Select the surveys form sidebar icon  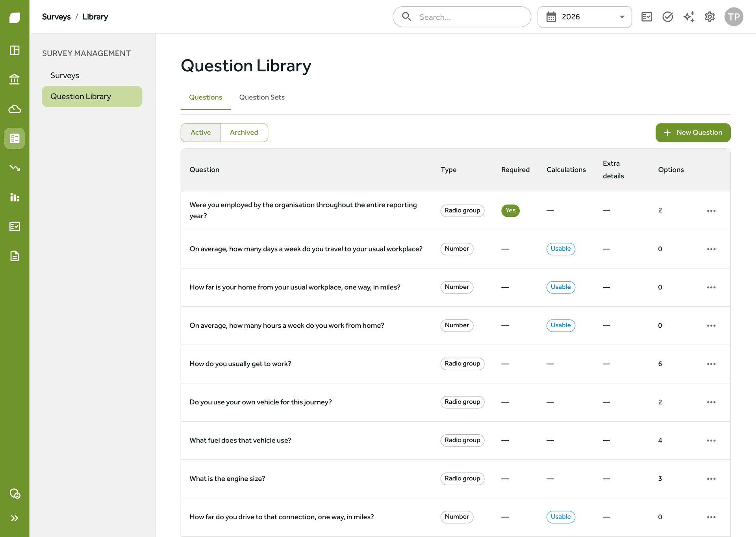[x=15, y=138]
